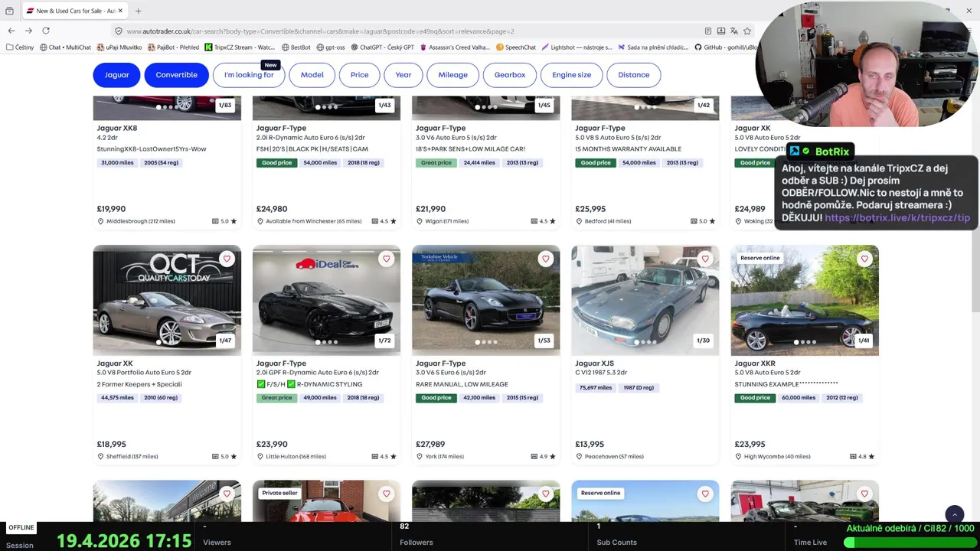This screenshot has height=551, width=980.
Task: Open the QCT Jaguar XK photo
Action: coord(167,300)
